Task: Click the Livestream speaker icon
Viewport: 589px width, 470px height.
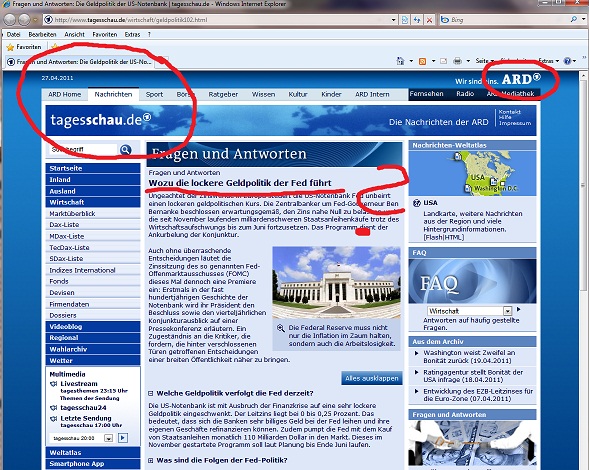Action: [54, 384]
